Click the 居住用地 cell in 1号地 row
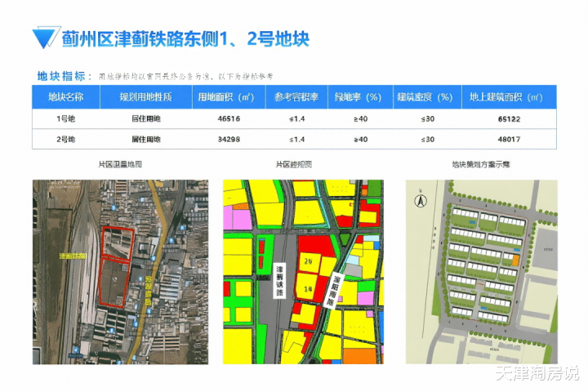This screenshot has height=392, width=588. (146, 119)
